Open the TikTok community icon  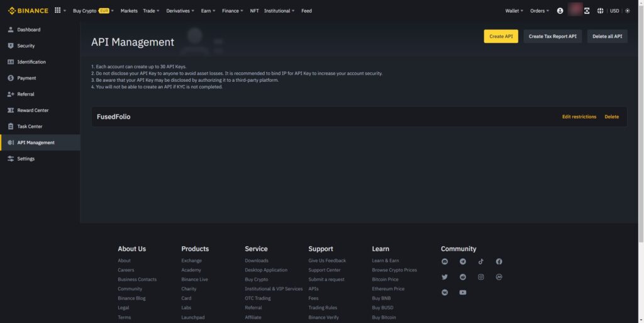point(481,261)
